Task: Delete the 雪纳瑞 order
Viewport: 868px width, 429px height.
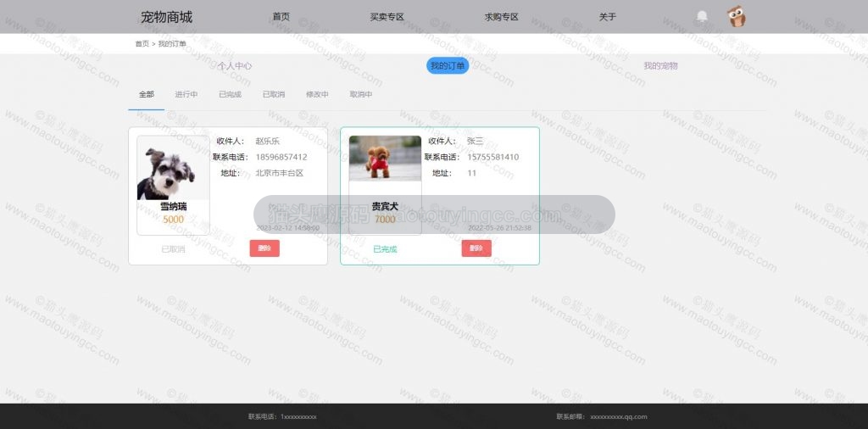Action: pyautogui.click(x=264, y=248)
